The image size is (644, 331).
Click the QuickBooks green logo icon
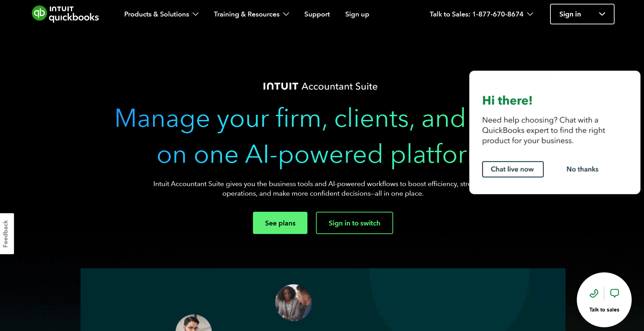tap(39, 13)
